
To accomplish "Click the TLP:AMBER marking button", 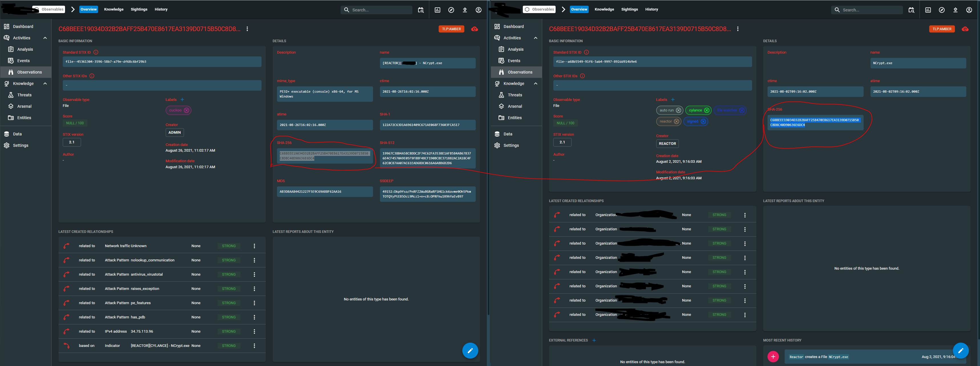I will coord(451,29).
